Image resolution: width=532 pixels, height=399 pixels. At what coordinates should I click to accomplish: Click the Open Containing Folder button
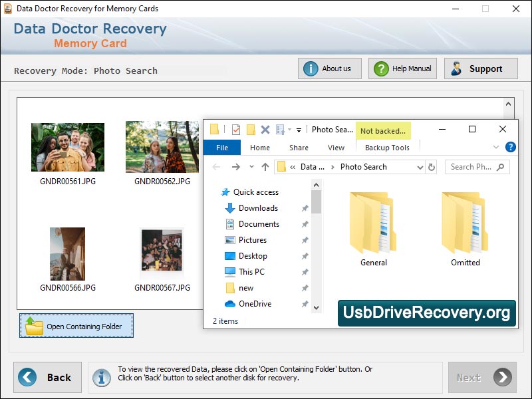point(76,326)
